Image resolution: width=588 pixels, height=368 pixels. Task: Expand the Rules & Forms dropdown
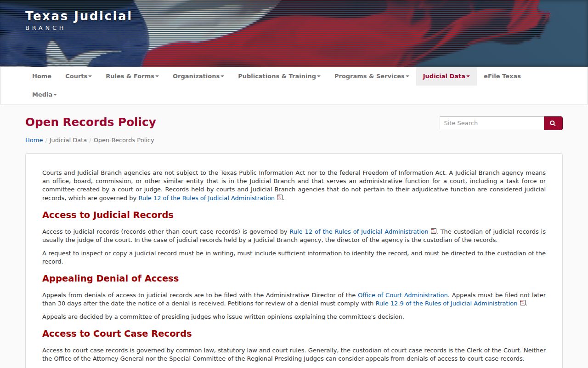(x=132, y=76)
